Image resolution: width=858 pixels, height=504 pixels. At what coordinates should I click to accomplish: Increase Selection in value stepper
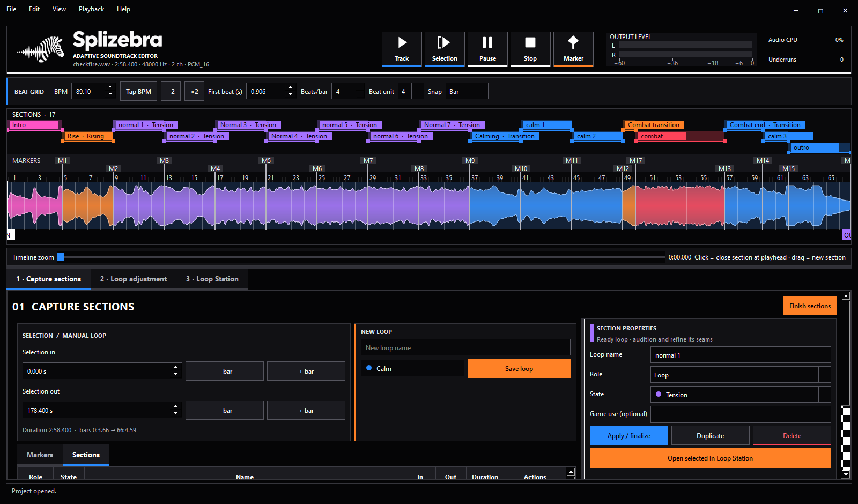coord(175,367)
